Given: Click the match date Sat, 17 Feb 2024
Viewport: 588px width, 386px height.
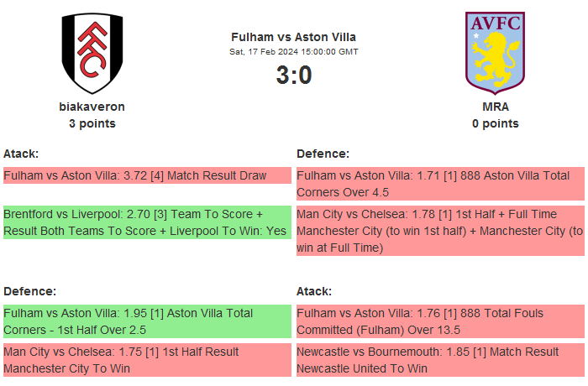Looking at the screenshot, I should pos(293,52).
